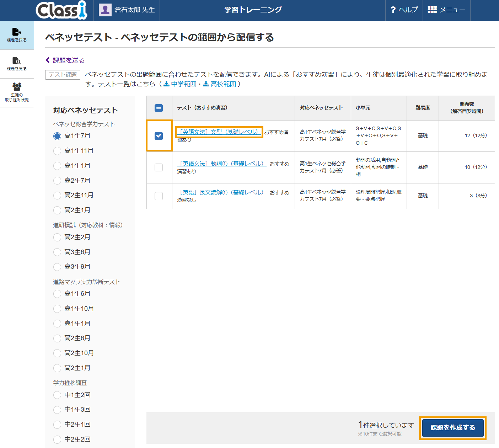Click the download icon for 高校範囲

tap(206, 84)
